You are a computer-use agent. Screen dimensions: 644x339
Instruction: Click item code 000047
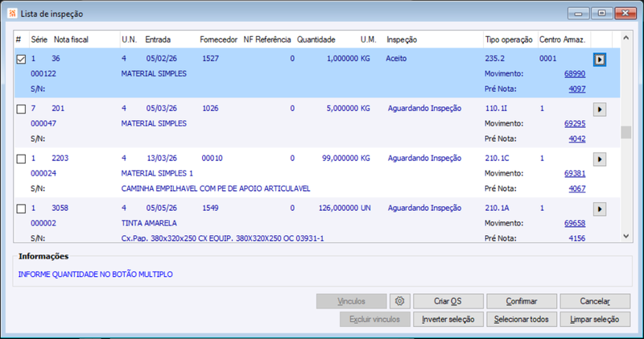coord(43,124)
